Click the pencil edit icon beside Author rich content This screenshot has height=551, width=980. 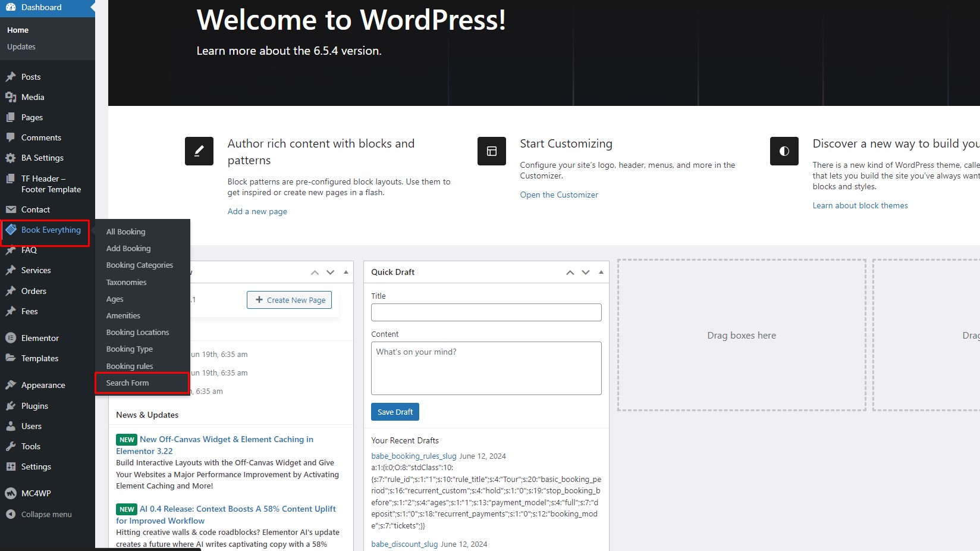click(199, 151)
